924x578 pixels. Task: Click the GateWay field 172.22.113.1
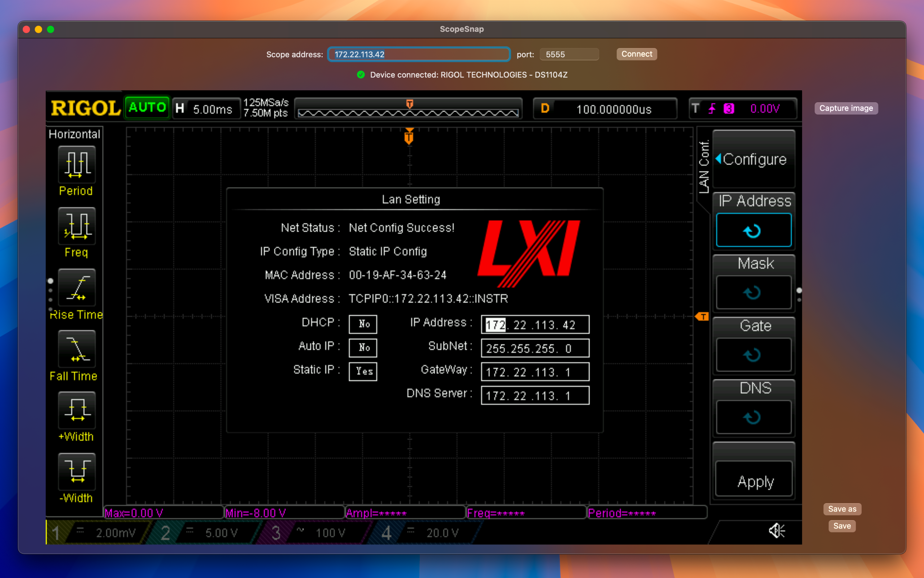(x=535, y=372)
